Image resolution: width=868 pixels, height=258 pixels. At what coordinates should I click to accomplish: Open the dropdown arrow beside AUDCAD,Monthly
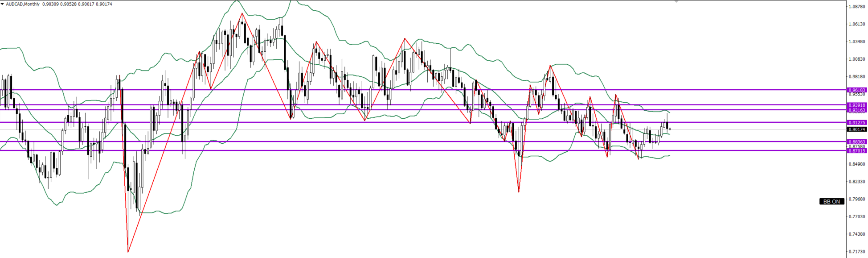click(2, 4)
